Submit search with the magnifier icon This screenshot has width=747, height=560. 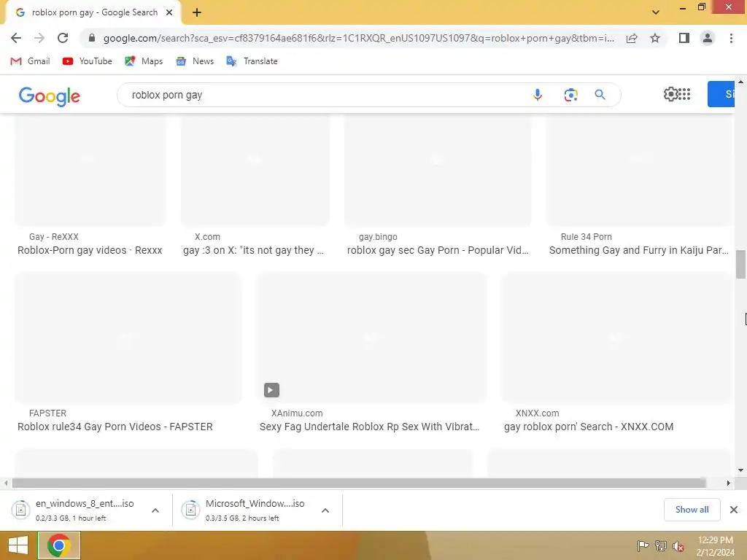[x=600, y=95]
